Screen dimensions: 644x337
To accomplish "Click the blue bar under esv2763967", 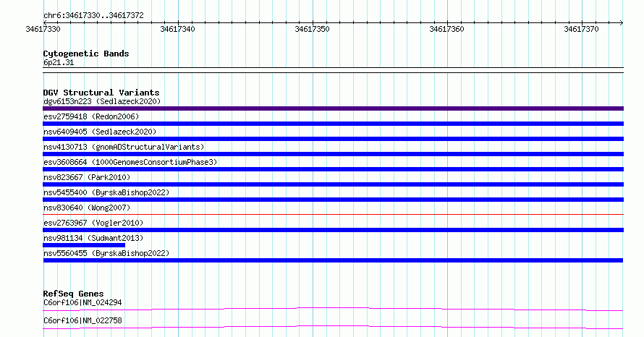I will tap(333, 230).
